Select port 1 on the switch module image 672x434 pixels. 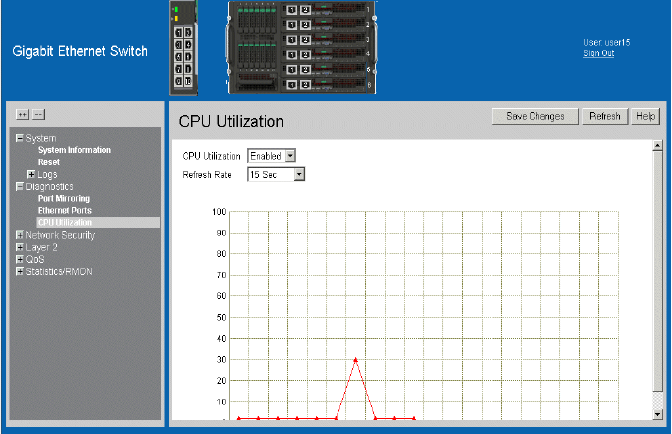(x=178, y=33)
